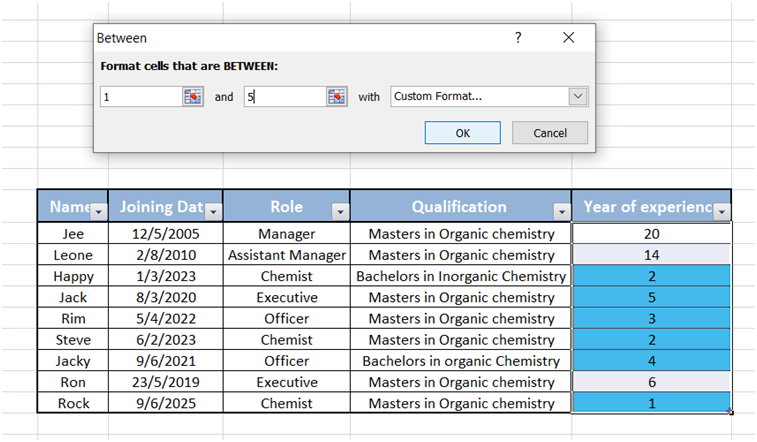The height and width of the screenshot is (442, 757).
Task: Open Year of experience filter arrow
Action: 722,211
